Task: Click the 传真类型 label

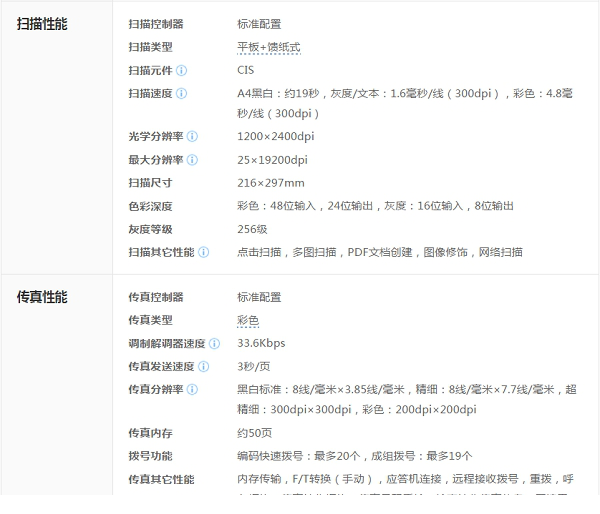Action: [150, 320]
